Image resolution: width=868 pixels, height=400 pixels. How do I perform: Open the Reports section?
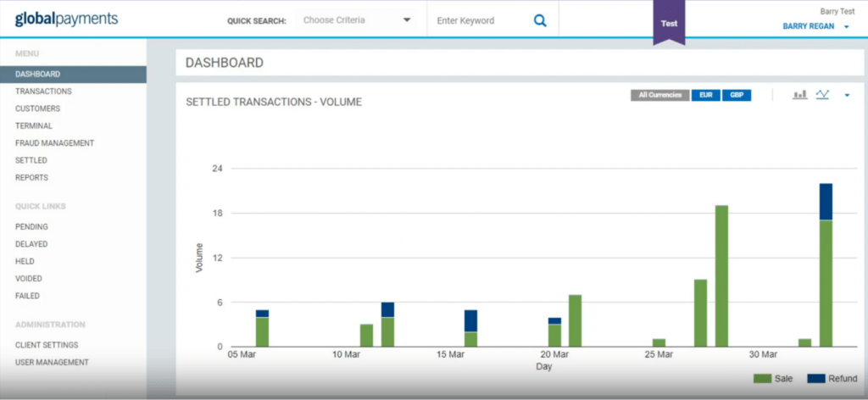[31, 178]
